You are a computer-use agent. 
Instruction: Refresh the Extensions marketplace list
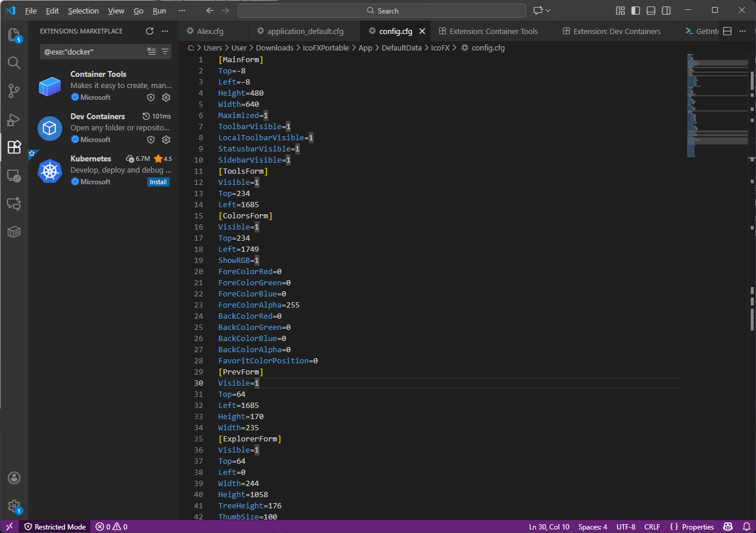[x=151, y=31]
